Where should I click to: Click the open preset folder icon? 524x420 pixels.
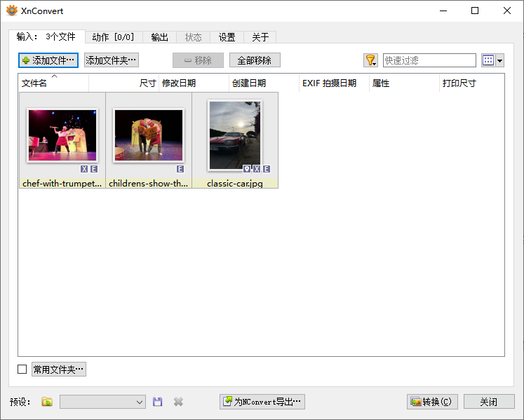click(x=47, y=402)
